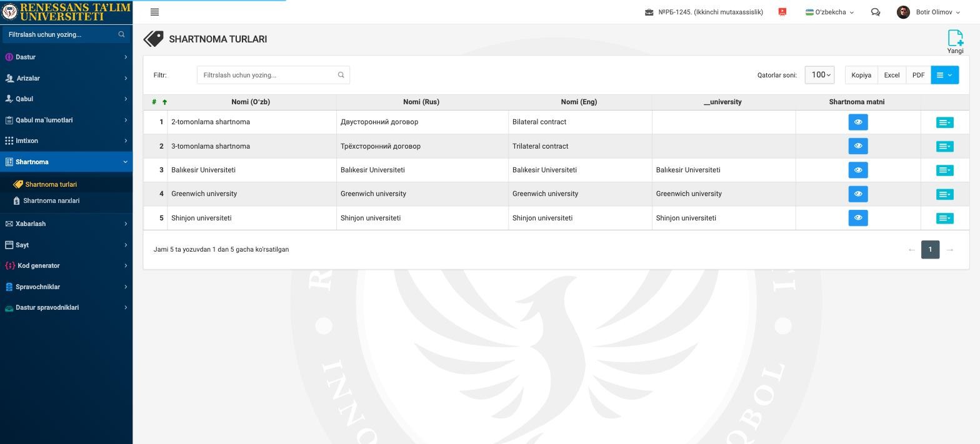The image size is (980, 444).
Task: Open the Qatorlar soni 100 dropdown
Action: coord(819,75)
